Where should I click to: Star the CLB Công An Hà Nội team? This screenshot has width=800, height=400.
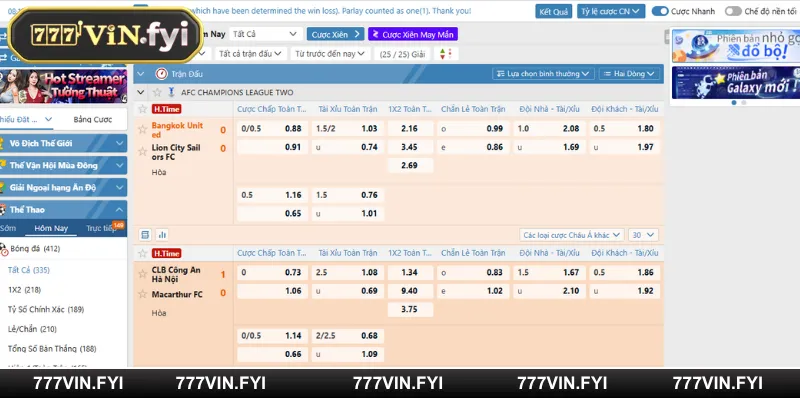[x=142, y=274]
